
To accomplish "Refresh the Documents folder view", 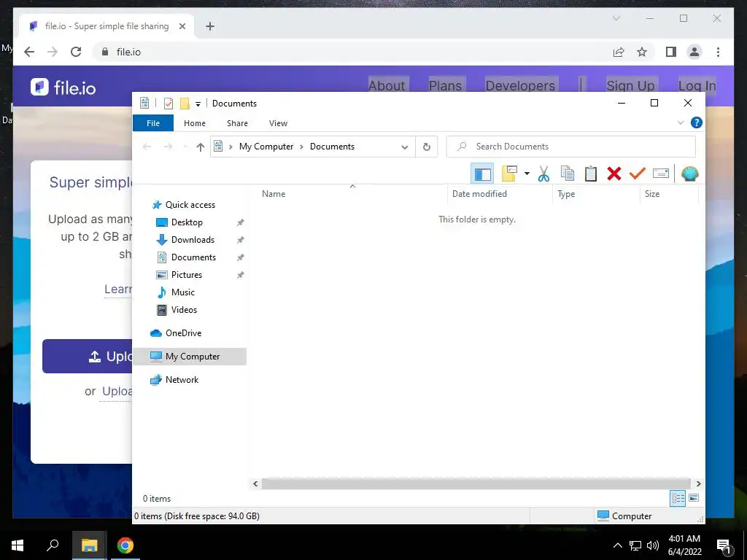I will pos(426,147).
